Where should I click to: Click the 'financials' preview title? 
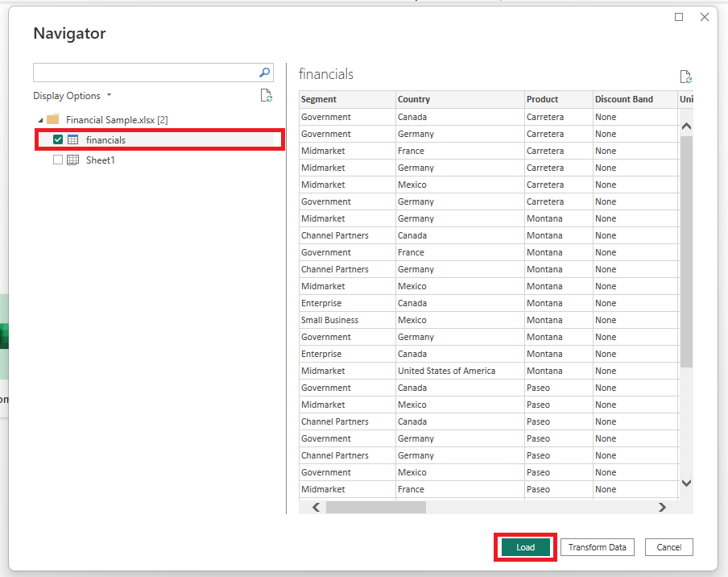pyautogui.click(x=326, y=74)
